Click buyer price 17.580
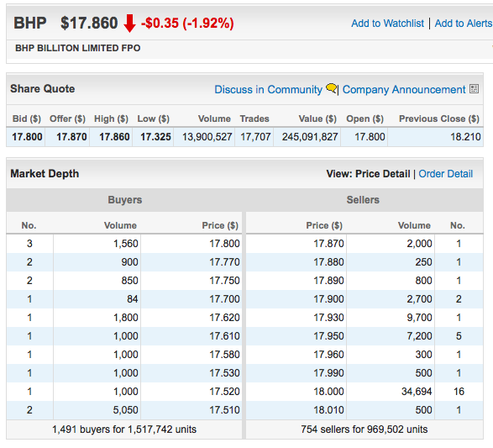The image size is (493, 448). pyautogui.click(x=224, y=355)
